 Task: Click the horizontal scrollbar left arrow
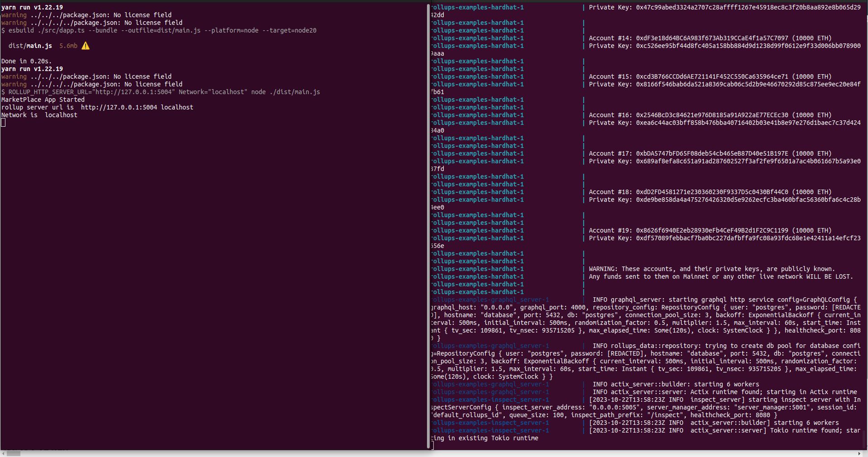(3, 453)
